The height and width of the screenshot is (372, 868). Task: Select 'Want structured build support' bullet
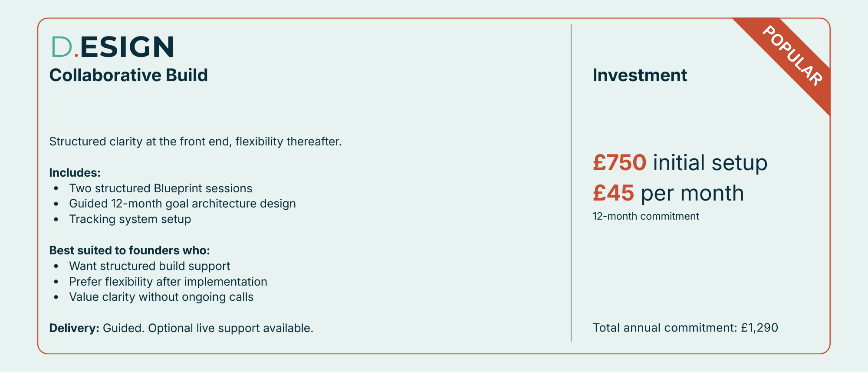click(x=149, y=266)
